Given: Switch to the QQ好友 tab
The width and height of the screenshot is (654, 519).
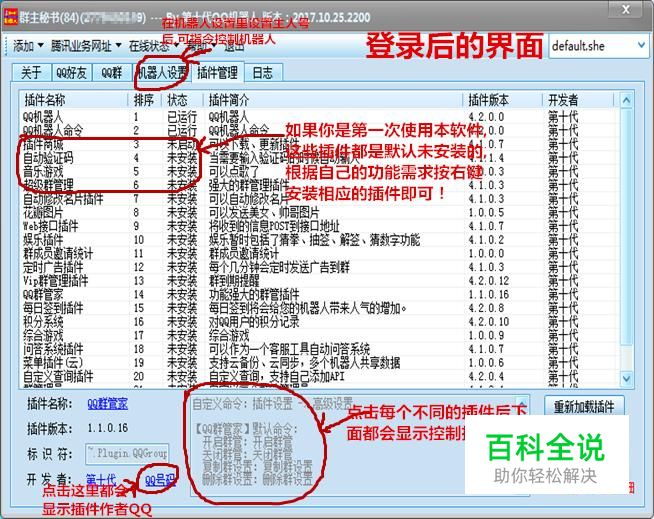Looking at the screenshot, I should (x=71, y=73).
